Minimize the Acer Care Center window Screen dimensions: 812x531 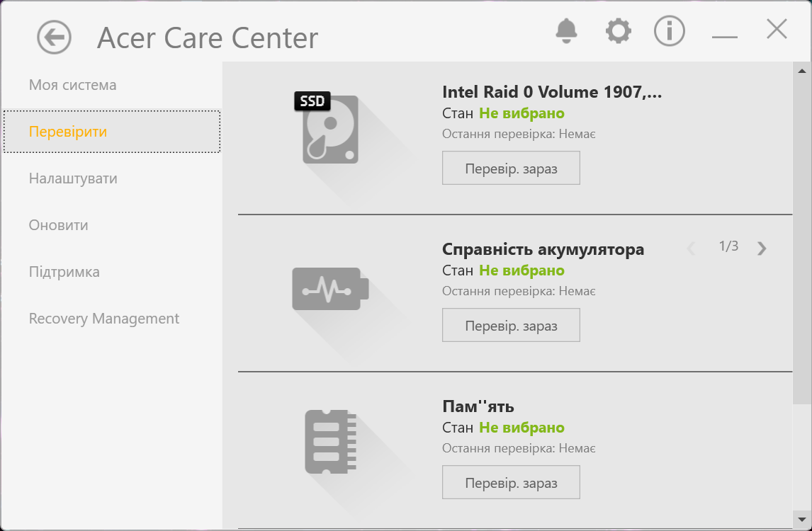tap(724, 37)
